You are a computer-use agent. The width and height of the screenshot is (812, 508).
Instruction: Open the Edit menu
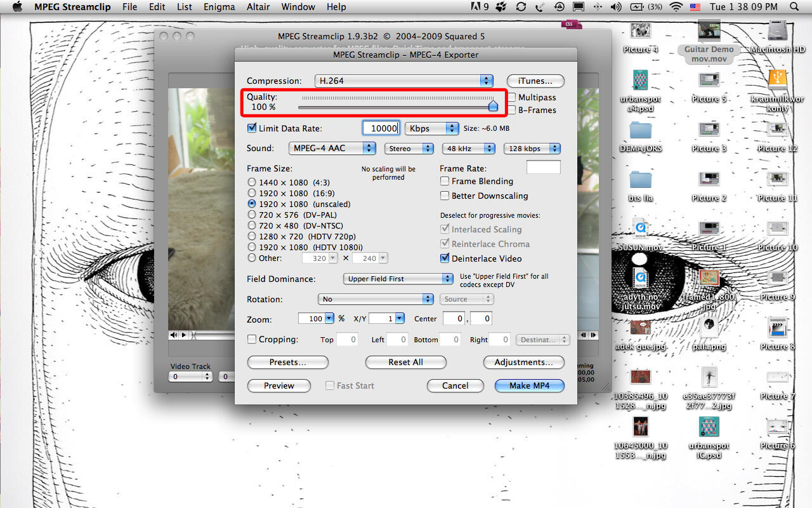click(157, 7)
